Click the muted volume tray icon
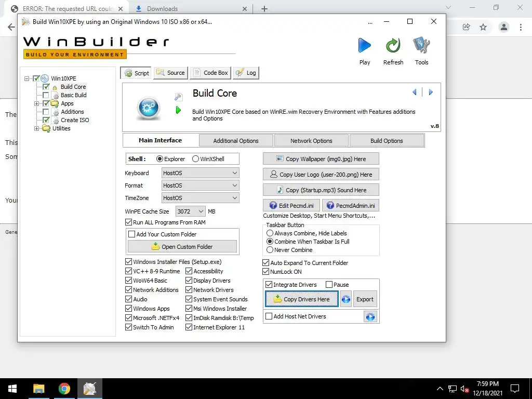Image resolution: width=532 pixels, height=399 pixels. pos(464,389)
